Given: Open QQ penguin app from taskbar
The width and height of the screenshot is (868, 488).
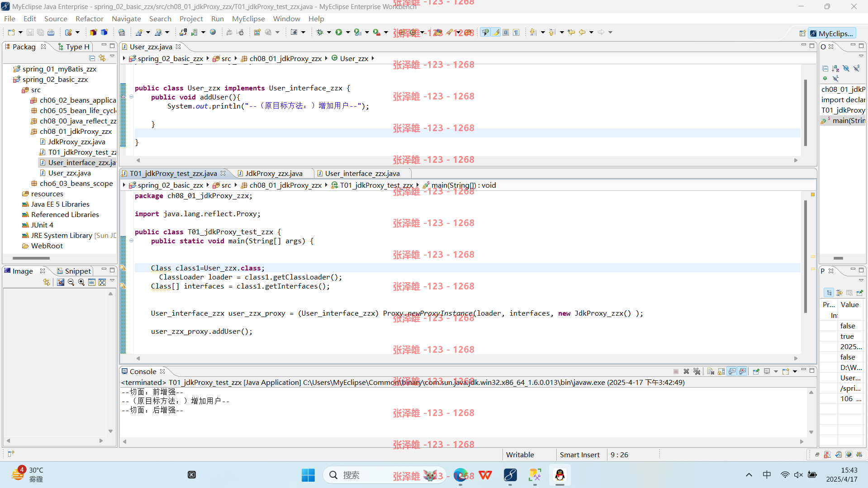Looking at the screenshot, I should point(560,475).
